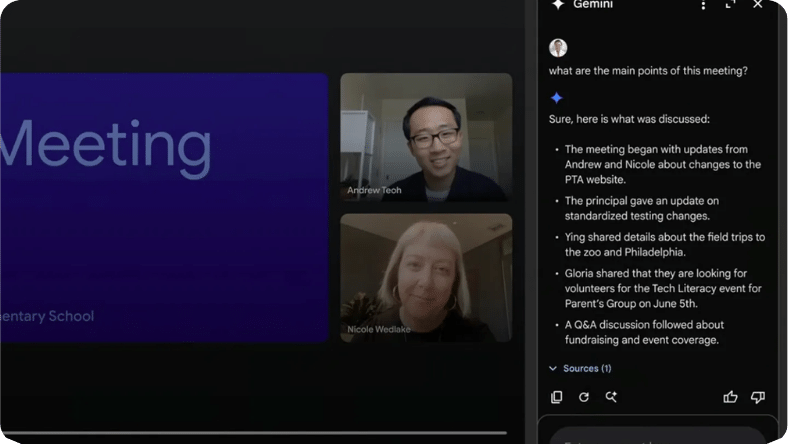Close the Gemini side panel

click(x=757, y=4)
